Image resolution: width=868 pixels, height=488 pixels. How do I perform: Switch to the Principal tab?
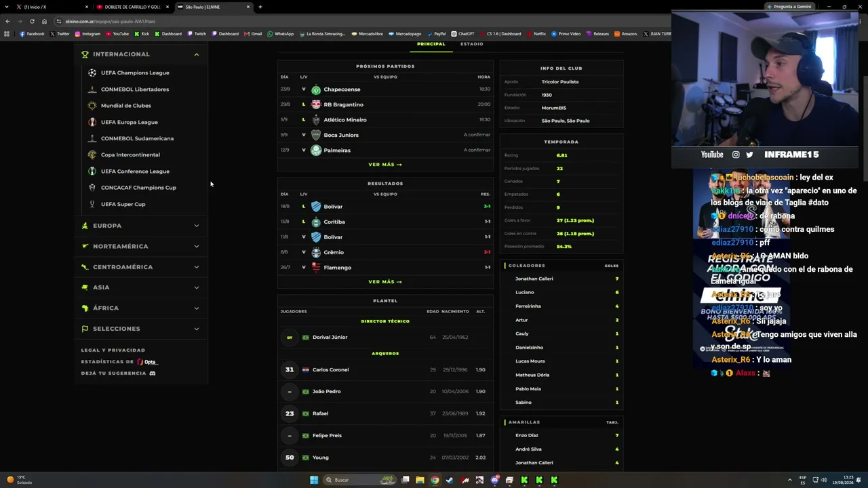(x=431, y=44)
